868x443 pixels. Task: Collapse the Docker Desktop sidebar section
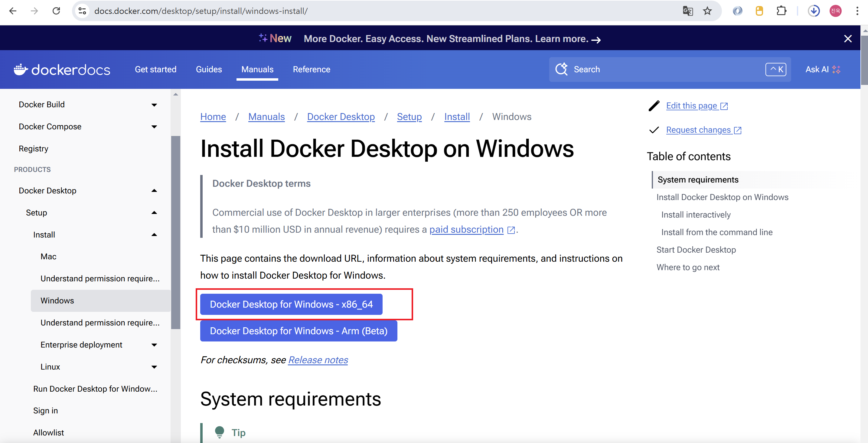pos(154,191)
